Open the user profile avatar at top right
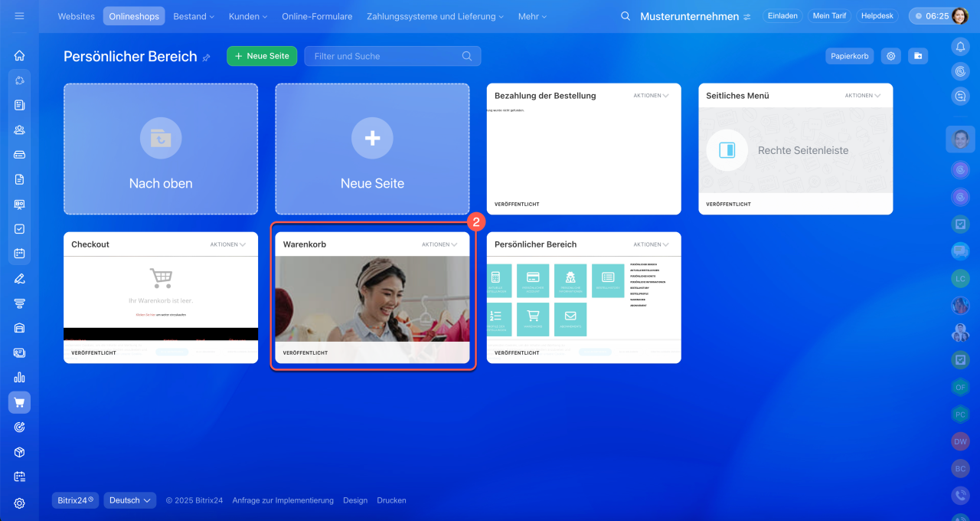980x521 pixels. (960, 16)
